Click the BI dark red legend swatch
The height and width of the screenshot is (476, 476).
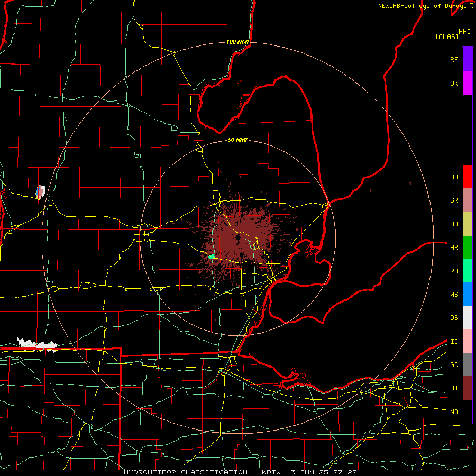click(x=467, y=388)
